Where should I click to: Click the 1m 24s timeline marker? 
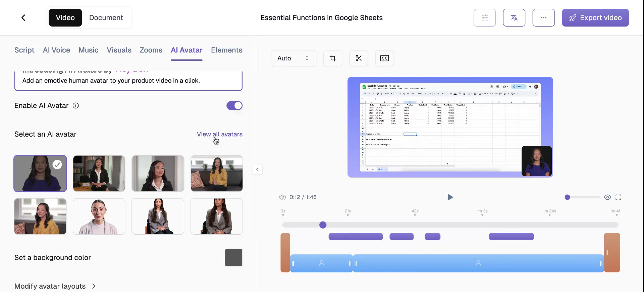coord(549,211)
